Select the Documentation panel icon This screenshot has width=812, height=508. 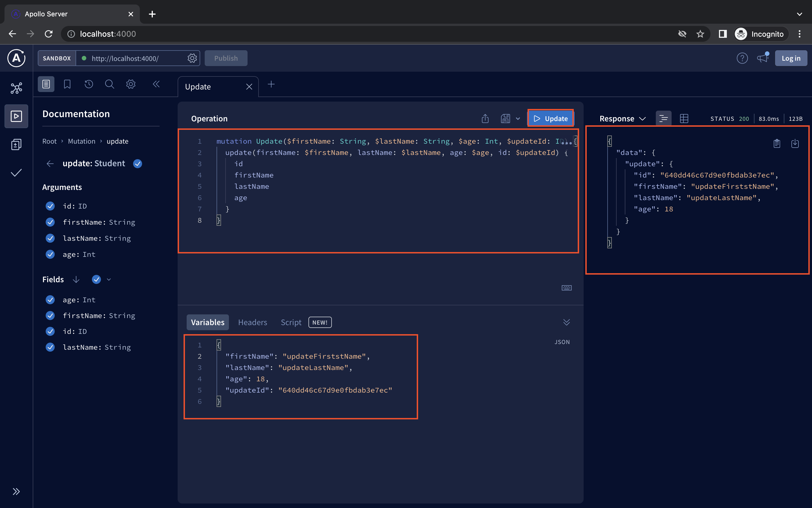[x=46, y=84]
